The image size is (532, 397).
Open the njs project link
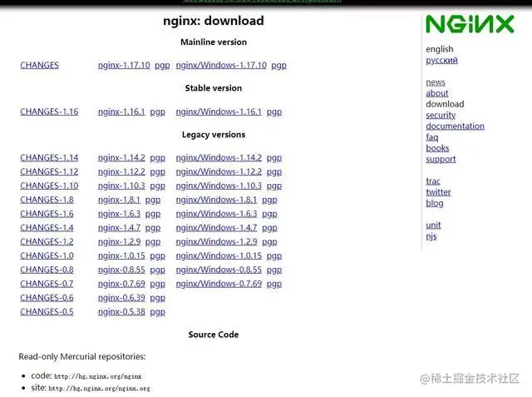[431, 236]
